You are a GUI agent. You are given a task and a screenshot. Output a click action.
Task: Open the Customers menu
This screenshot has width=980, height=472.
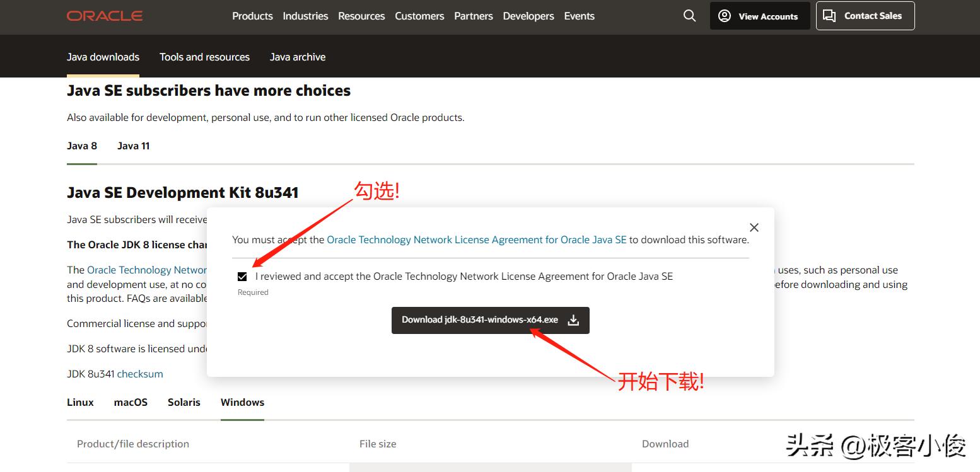[x=419, y=16]
